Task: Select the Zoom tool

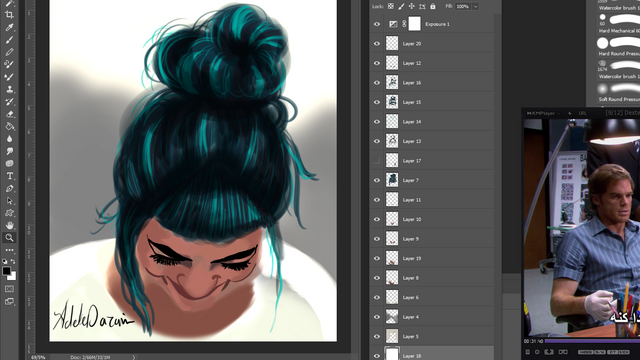Action: (x=9, y=238)
